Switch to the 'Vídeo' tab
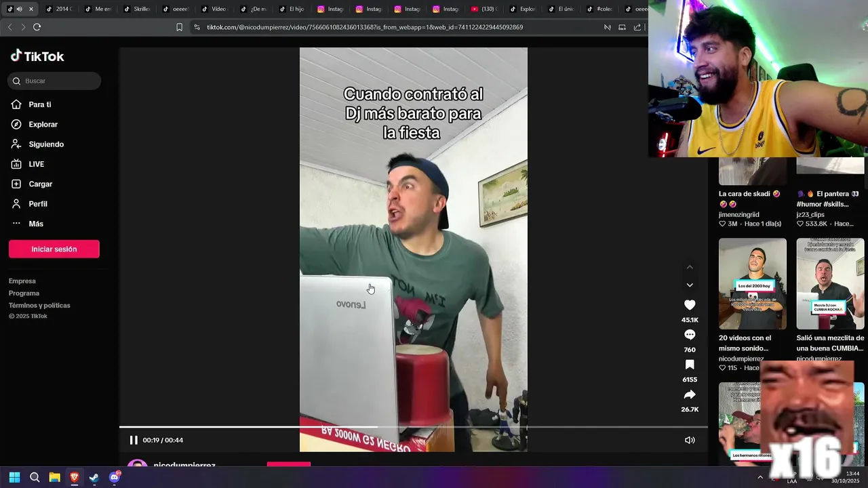This screenshot has height=488, width=868. (214, 9)
